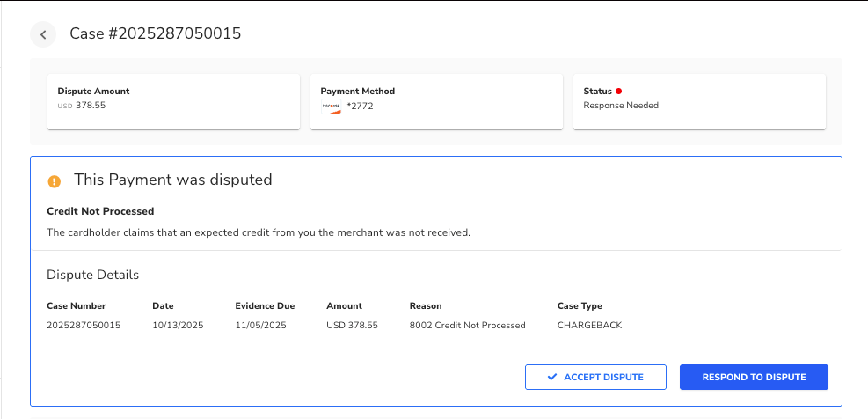Image resolution: width=868 pixels, height=419 pixels.
Task: Click the case number value 2025287050015
Action: click(84, 326)
